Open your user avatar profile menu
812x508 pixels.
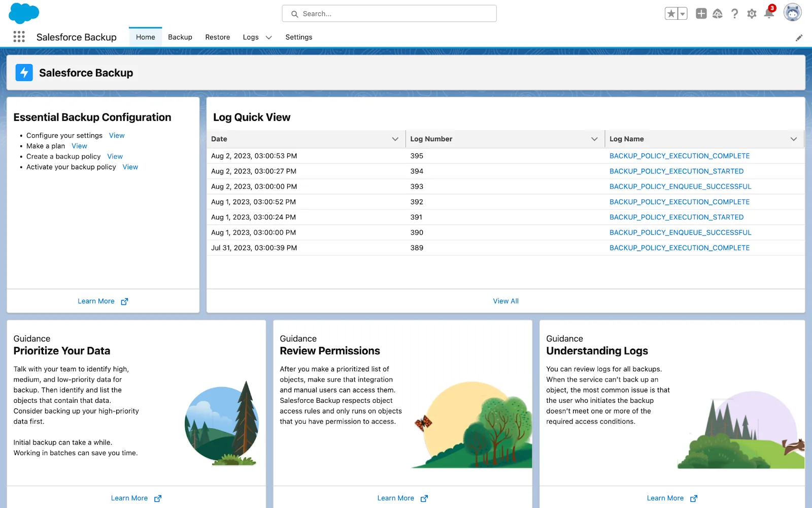click(x=792, y=13)
